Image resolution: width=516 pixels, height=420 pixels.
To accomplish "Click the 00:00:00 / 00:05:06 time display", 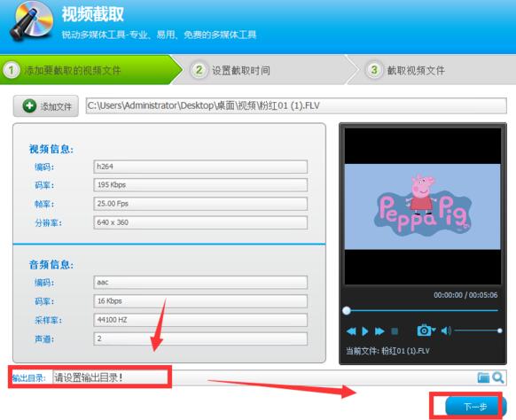I will pos(465,295).
